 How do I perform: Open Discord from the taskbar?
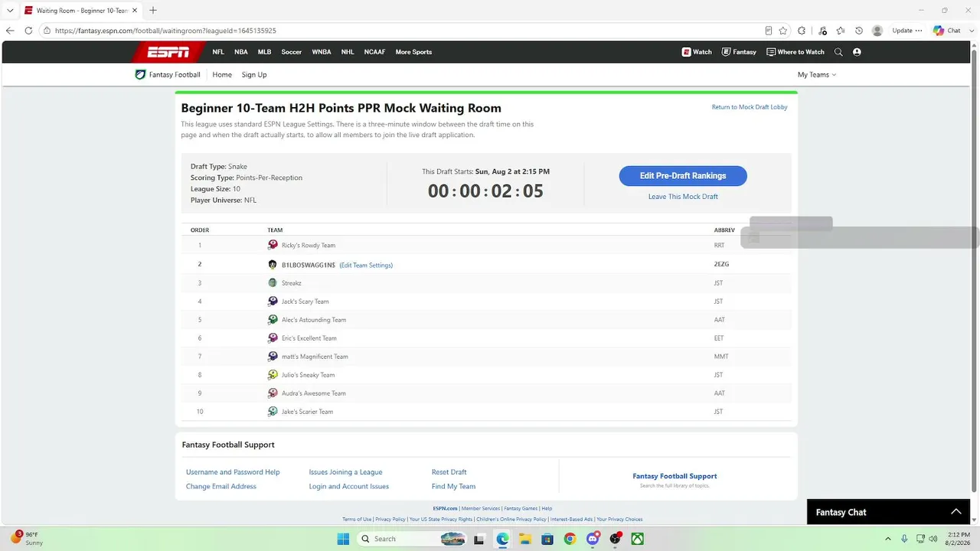click(x=593, y=539)
